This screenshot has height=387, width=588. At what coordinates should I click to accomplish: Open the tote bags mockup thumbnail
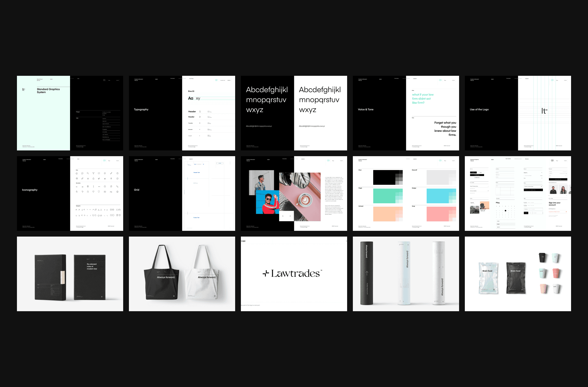(182, 274)
